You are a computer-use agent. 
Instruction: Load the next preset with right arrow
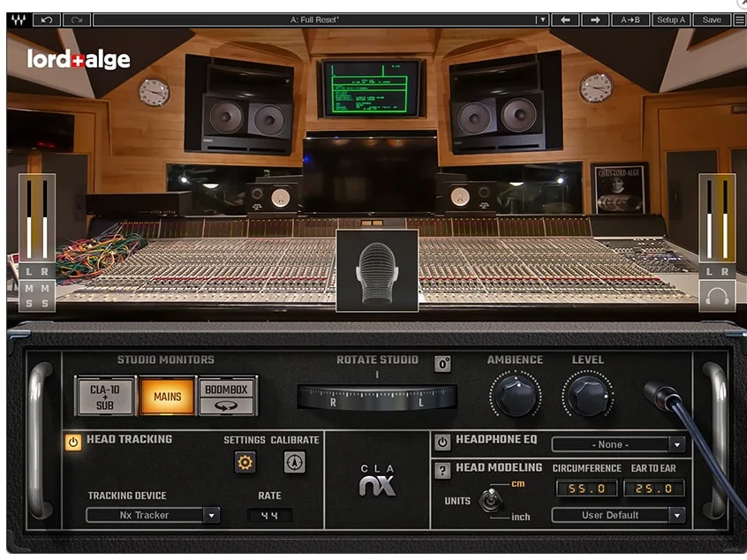coord(595,20)
